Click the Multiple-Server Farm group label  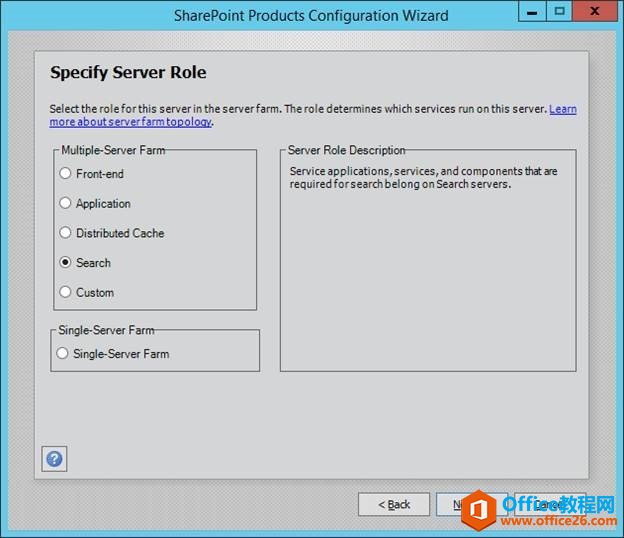113,150
